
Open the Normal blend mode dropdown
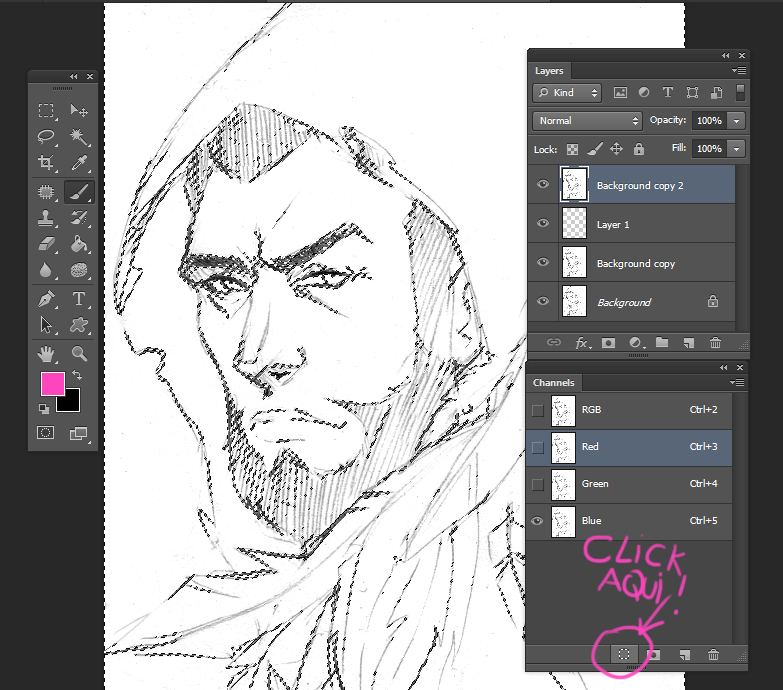pyautogui.click(x=587, y=120)
